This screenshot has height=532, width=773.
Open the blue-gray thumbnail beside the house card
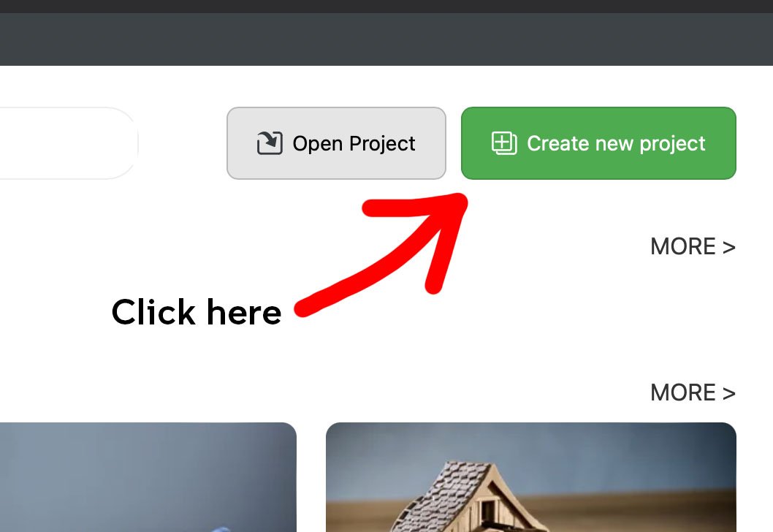(x=148, y=477)
